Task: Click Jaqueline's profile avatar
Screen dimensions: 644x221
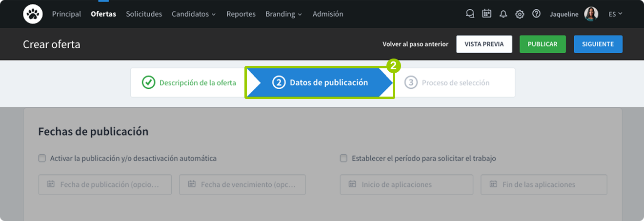Action: pyautogui.click(x=591, y=14)
